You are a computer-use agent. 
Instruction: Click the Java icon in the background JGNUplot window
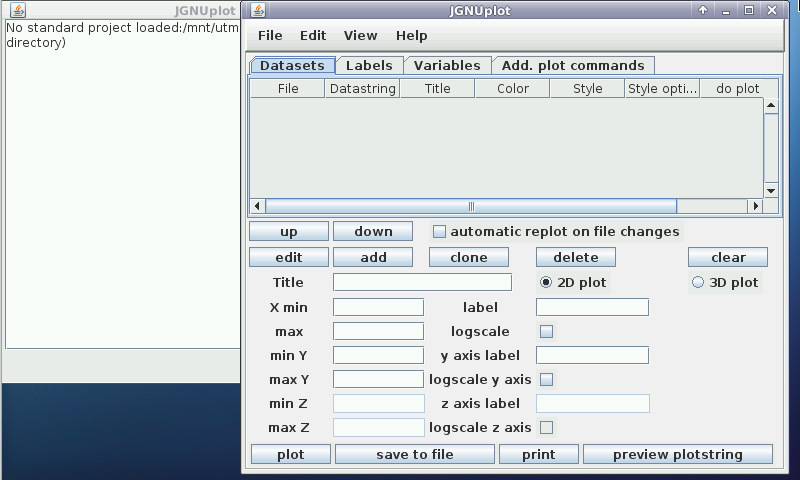coord(18,10)
